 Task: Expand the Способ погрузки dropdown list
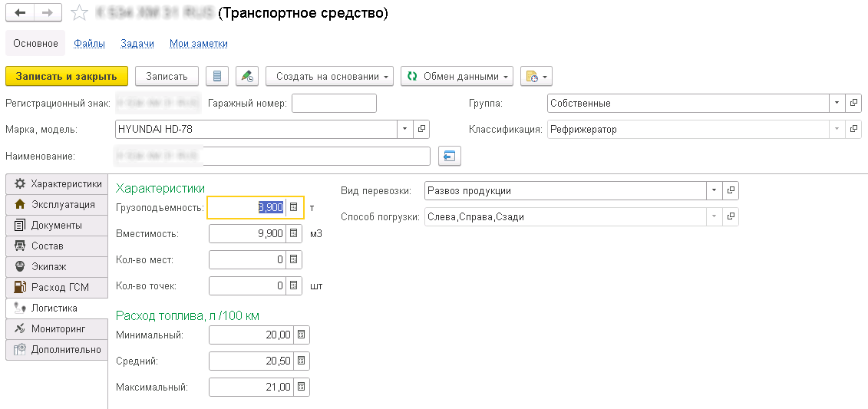click(x=714, y=216)
